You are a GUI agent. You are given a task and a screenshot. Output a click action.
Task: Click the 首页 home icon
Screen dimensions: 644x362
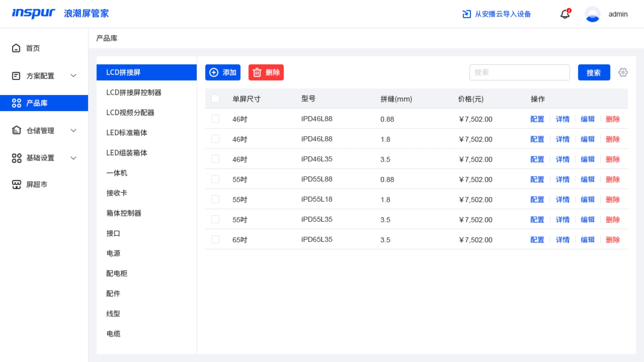coord(16,48)
